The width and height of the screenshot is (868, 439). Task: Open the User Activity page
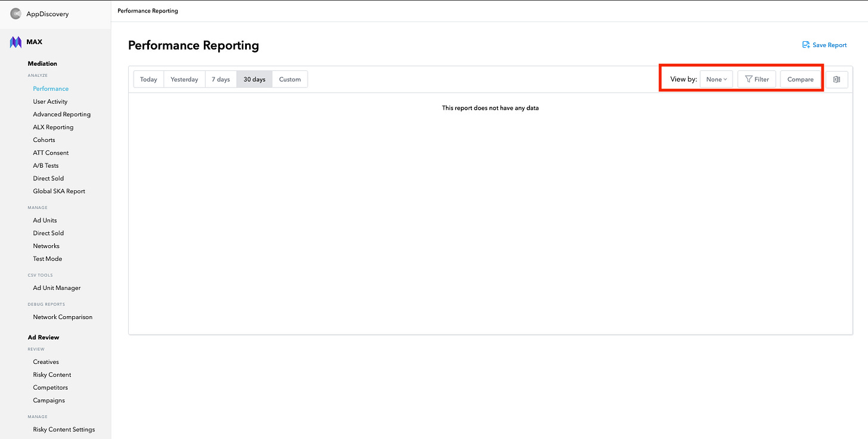click(x=50, y=101)
